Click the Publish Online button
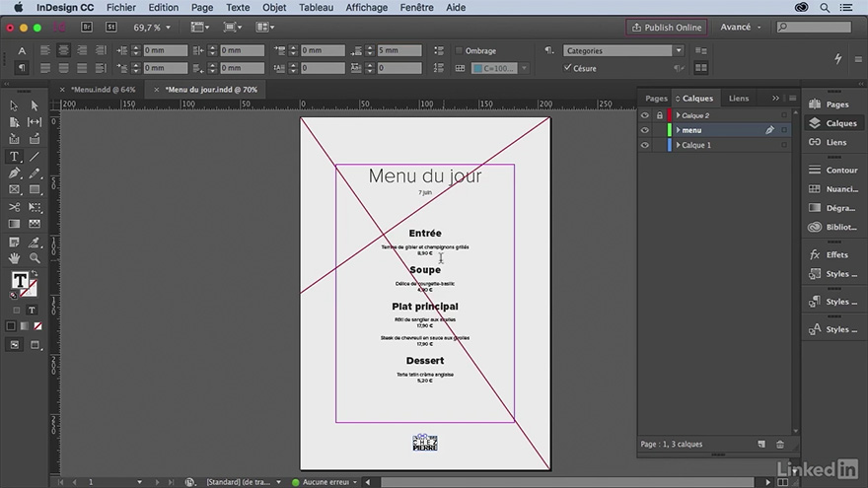The width and height of the screenshot is (868, 488). [667, 28]
